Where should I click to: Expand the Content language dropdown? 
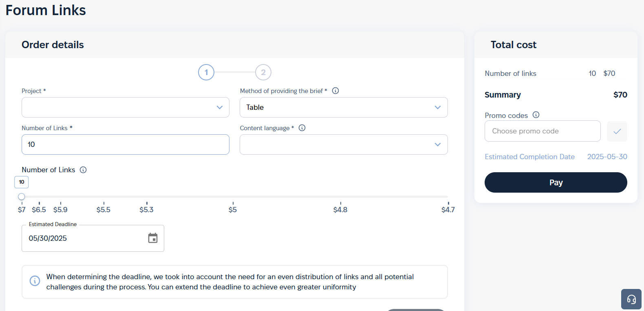(344, 144)
